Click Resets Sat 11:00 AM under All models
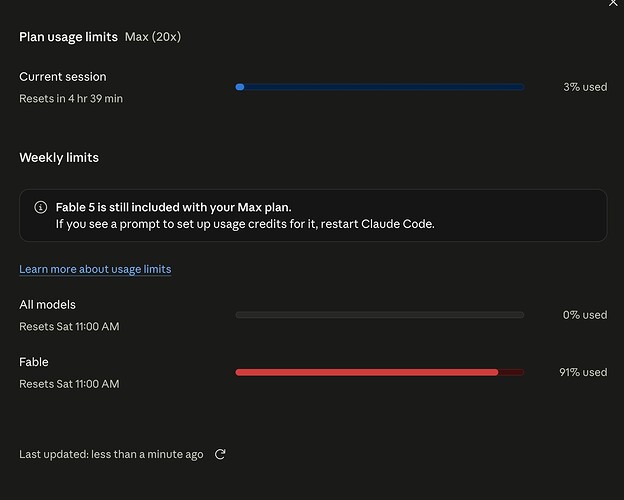The height and width of the screenshot is (500, 624). click(x=69, y=326)
